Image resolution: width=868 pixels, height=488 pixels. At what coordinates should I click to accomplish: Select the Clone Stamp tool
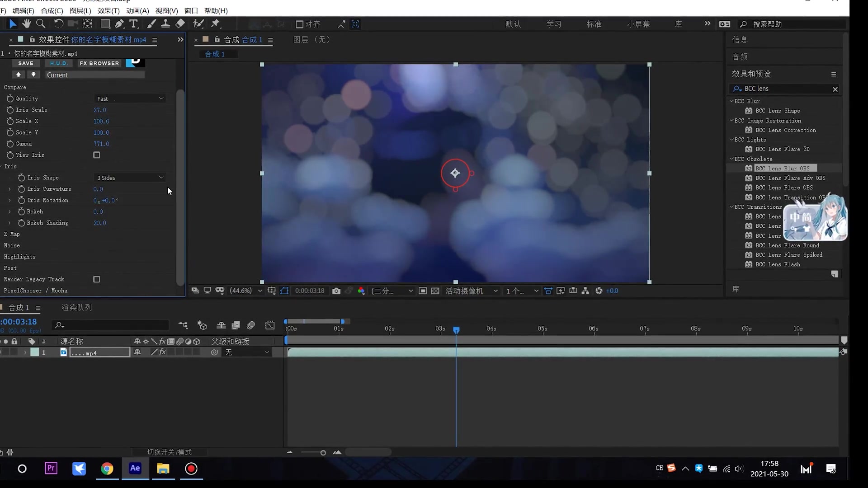(165, 24)
